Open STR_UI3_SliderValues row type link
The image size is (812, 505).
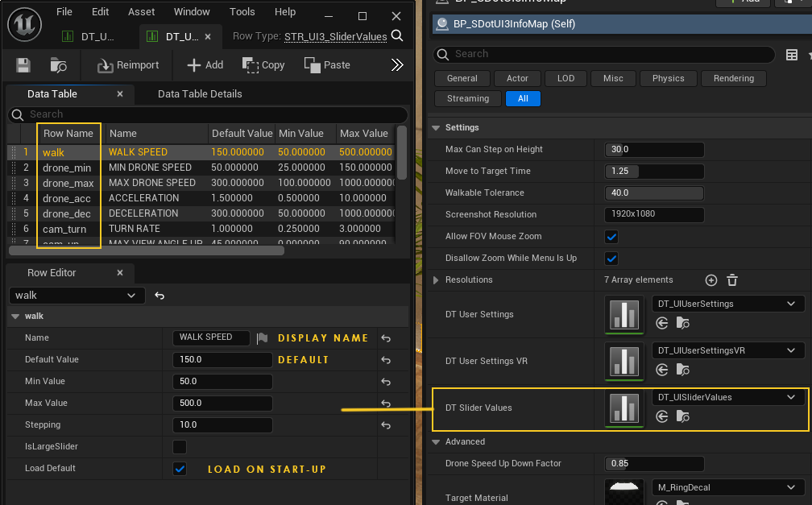coord(336,36)
